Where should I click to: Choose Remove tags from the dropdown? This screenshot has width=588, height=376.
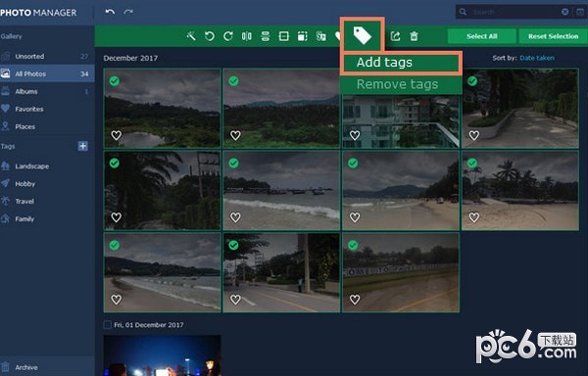coord(401,84)
